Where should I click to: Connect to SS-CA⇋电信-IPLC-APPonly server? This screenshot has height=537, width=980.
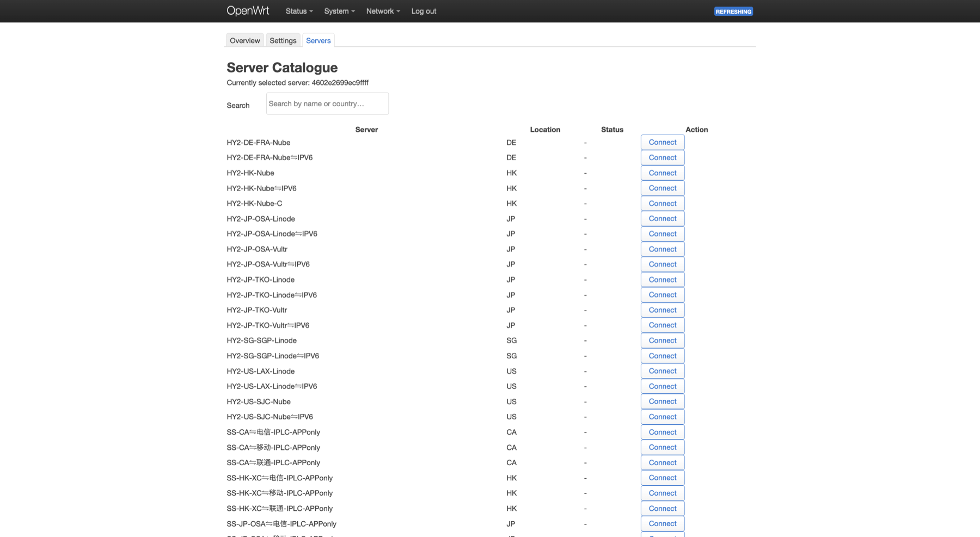point(663,432)
